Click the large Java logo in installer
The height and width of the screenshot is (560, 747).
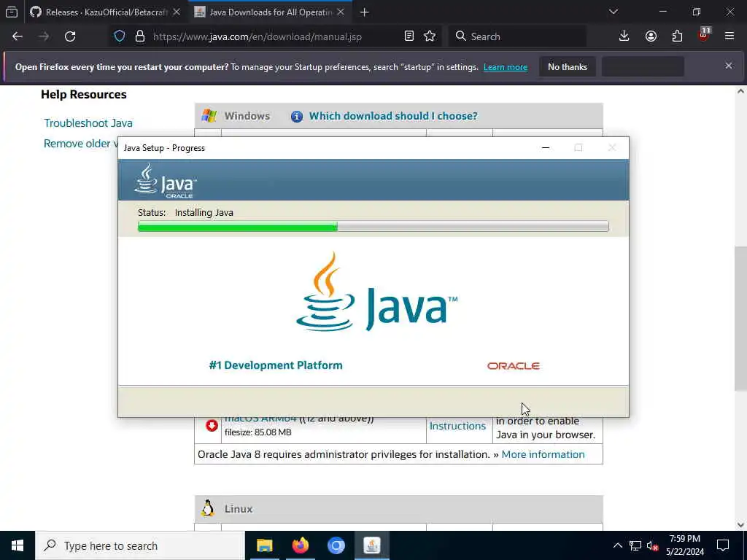coord(376,292)
